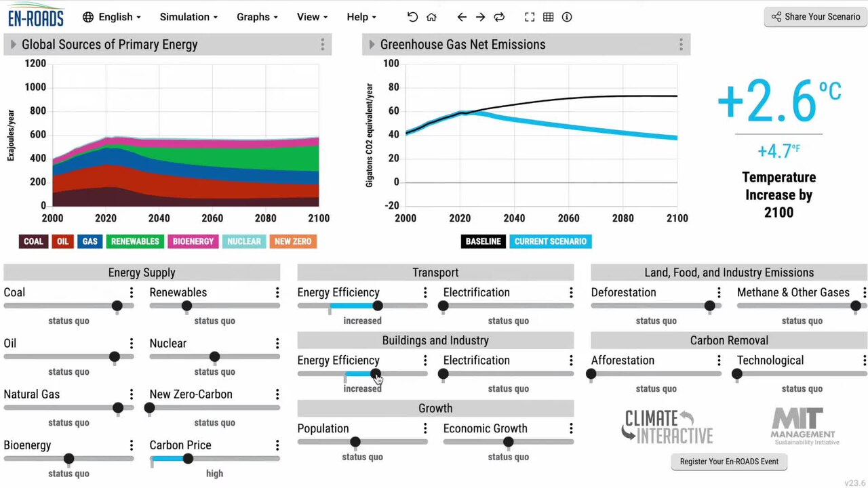
Task: Toggle the BIOENERGY legend item
Action: point(193,241)
